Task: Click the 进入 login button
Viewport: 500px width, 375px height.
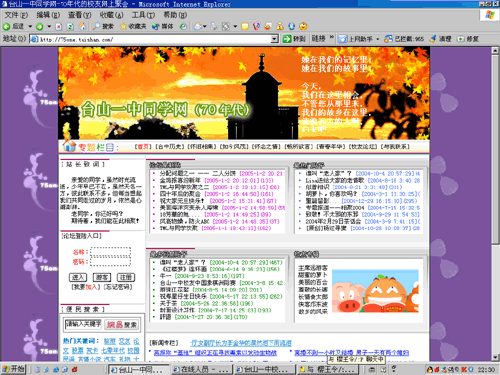Action: click(78, 277)
